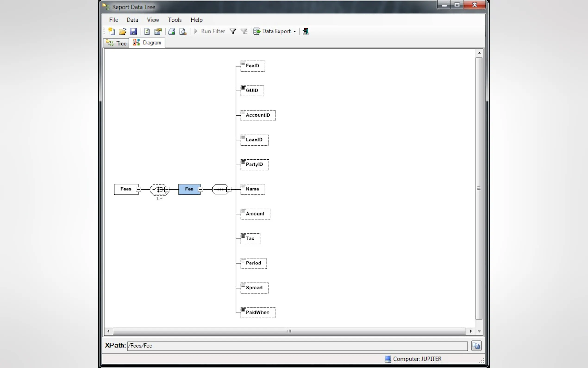Click into the XPath text field

297,346
